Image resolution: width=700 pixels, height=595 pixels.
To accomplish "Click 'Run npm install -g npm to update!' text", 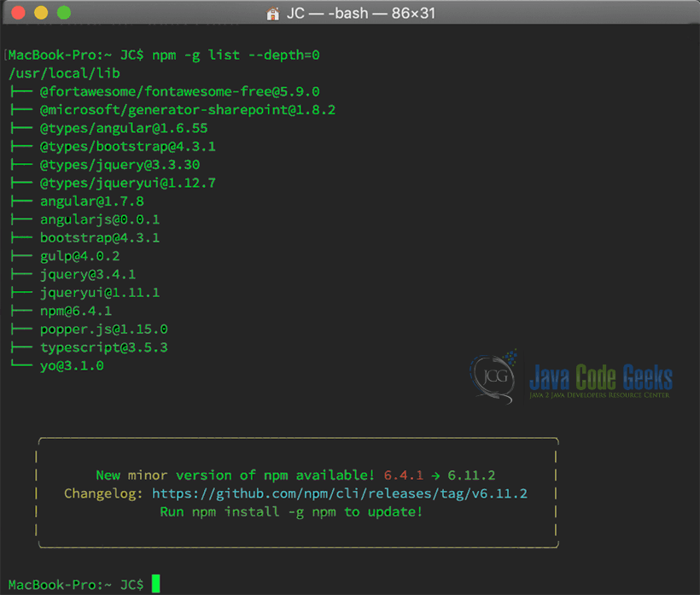I will click(291, 512).
